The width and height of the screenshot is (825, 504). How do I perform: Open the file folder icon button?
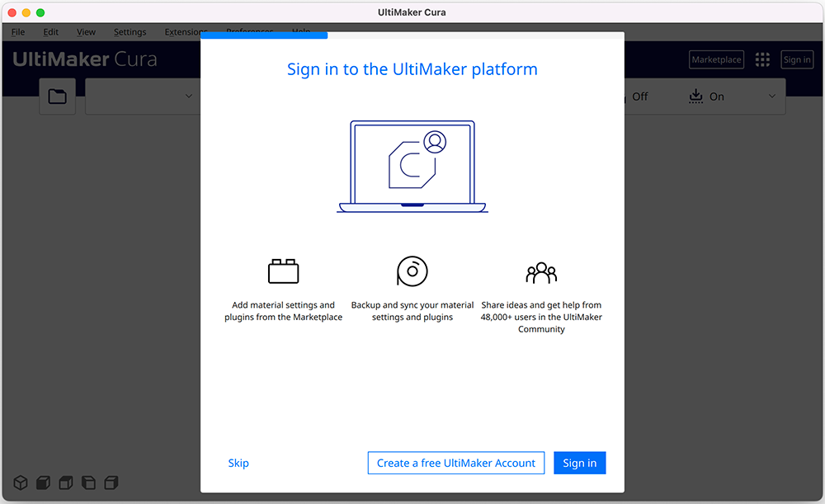[58, 97]
